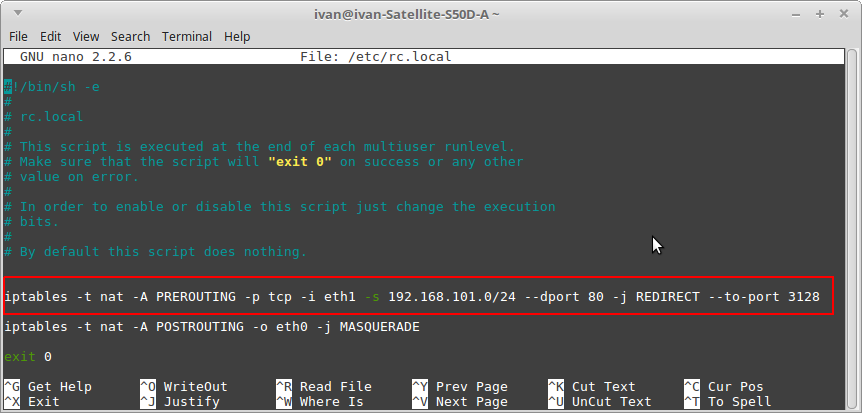Image resolution: width=862 pixels, height=413 pixels.
Task: Open the Terminal menu
Action: (x=187, y=37)
